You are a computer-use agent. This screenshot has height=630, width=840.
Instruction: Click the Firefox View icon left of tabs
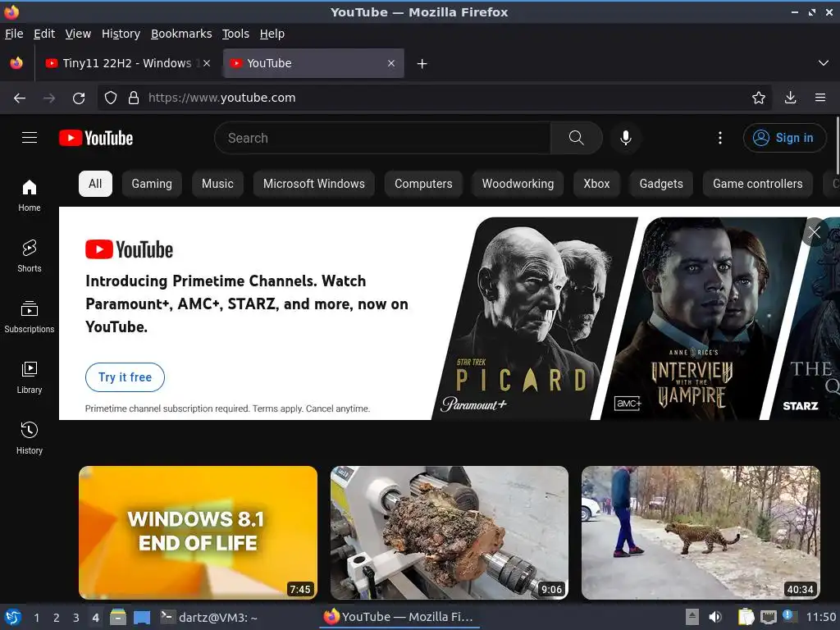(16, 63)
